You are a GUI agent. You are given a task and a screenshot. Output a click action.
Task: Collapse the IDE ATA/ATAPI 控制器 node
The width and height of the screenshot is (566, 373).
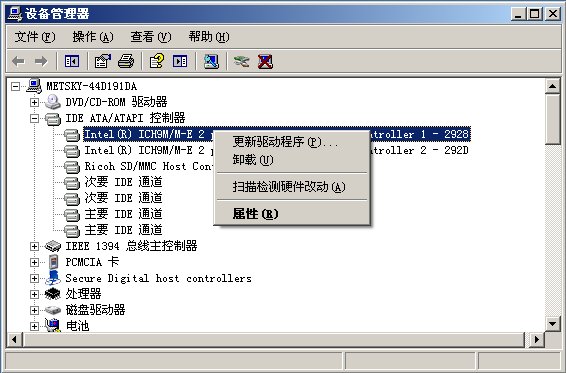(x=34, y=118)
